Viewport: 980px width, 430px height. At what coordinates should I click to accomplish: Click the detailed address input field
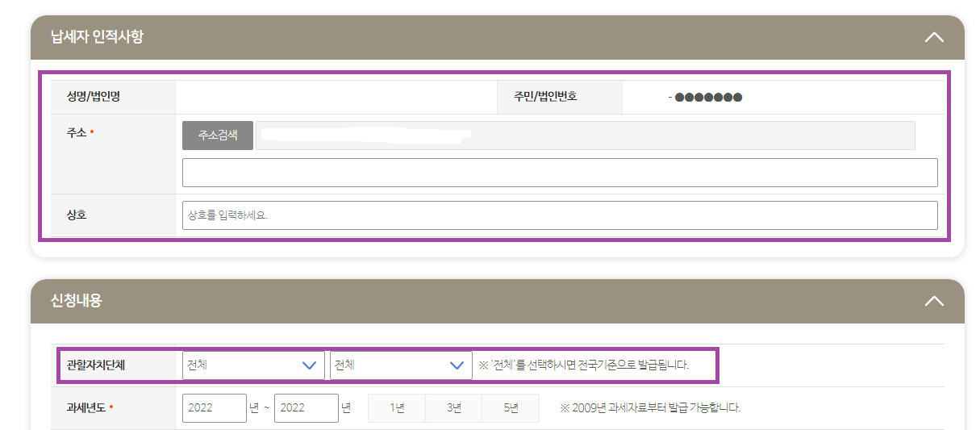coord(560,173)
